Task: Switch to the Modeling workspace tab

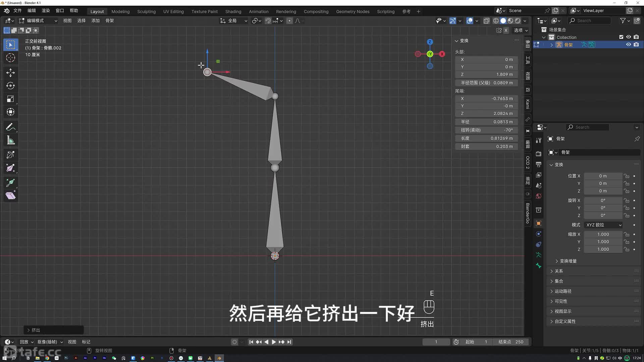Action: [120, 11]
